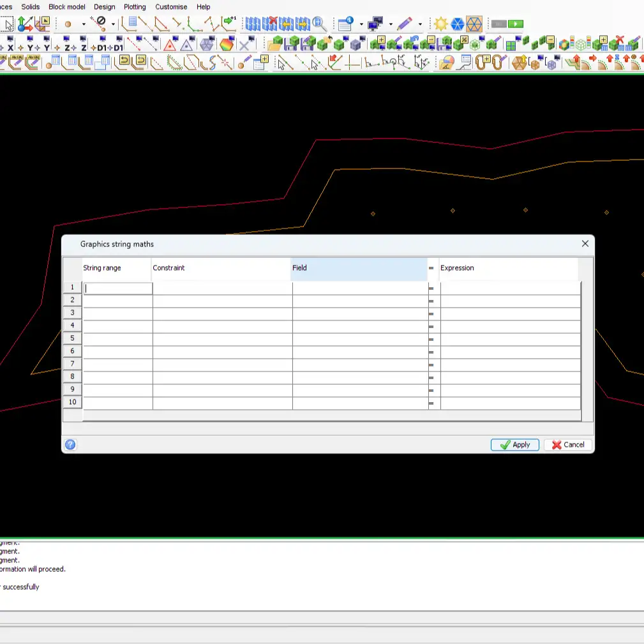Image resolution: width=644 pixels, height=644 pixels.
Task: Close the Graphics string maths dialog
Action: click(585, 244)
